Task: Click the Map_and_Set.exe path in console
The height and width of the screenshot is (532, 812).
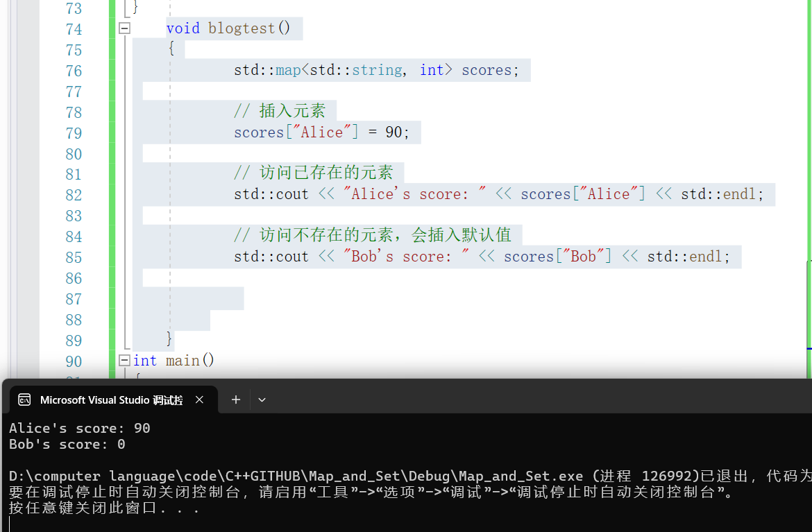Action: [296, 476]
